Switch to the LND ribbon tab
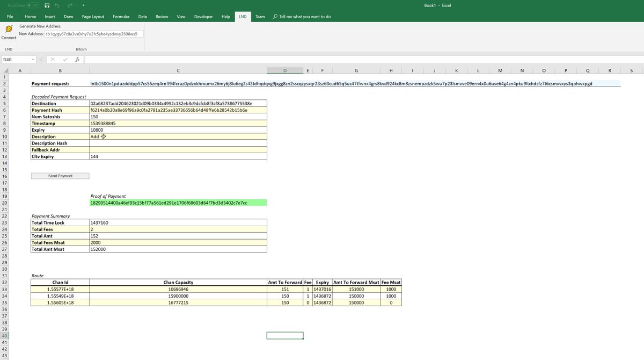Image resolution: width=644 pixels, height=360 pixels. coord(243,16)
